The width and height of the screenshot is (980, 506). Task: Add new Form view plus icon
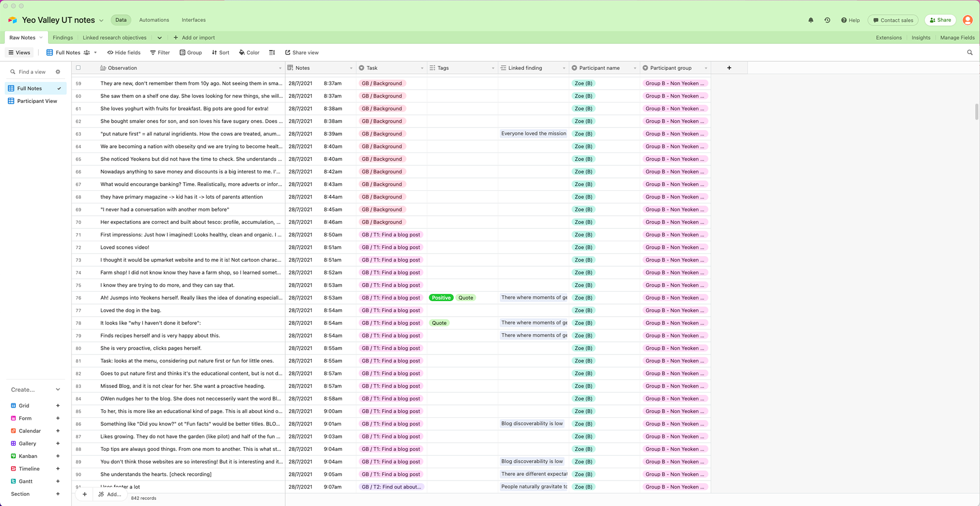pos(58,418)
